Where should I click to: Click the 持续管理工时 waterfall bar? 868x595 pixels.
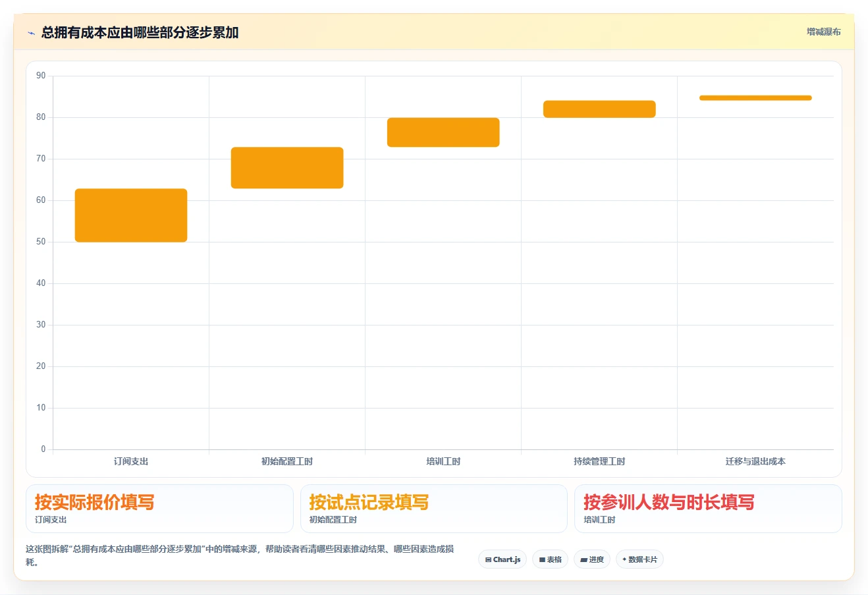point(599,109)
